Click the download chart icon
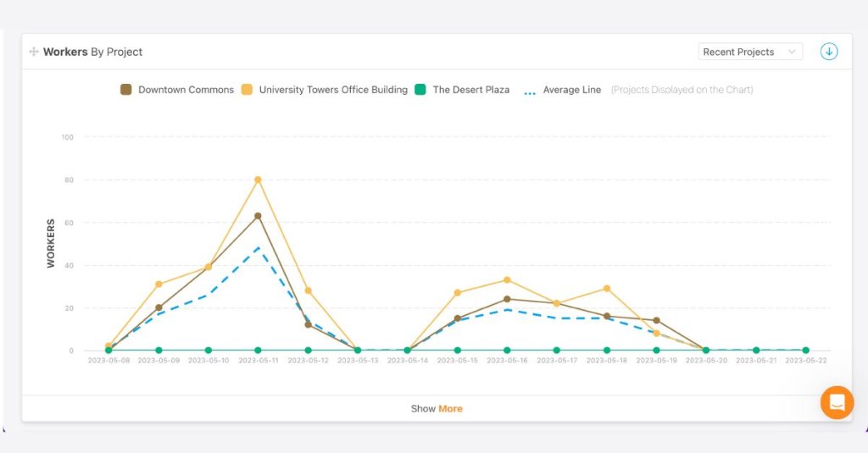 (x=828, y=52)
